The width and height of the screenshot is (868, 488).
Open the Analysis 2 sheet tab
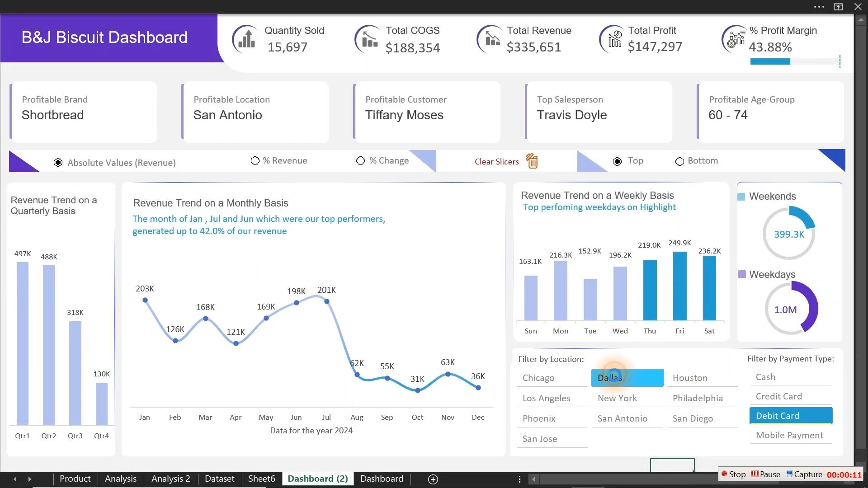pyautogui.click(x=170, y=479)
